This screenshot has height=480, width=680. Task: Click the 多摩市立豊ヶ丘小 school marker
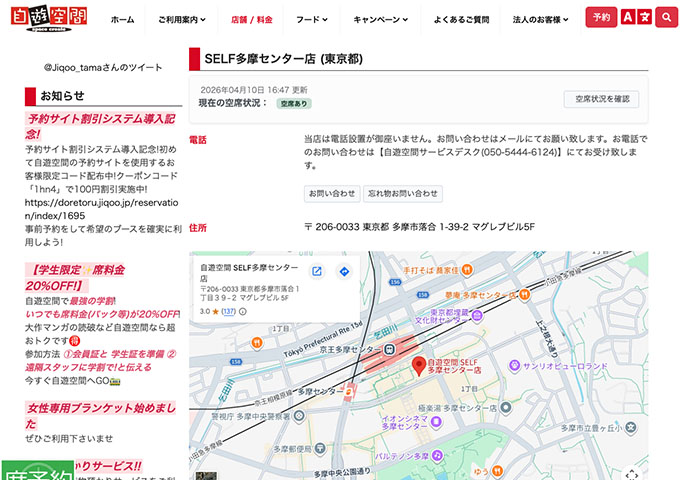631,428
